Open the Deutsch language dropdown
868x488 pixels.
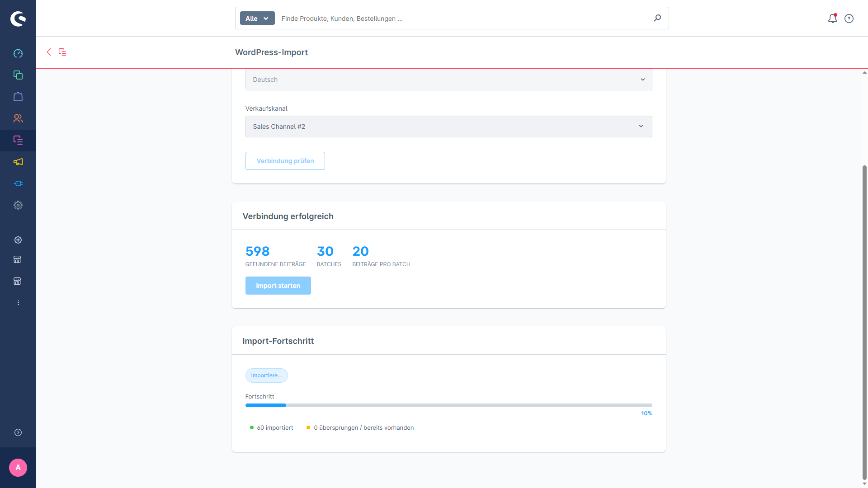click(448, 80)
